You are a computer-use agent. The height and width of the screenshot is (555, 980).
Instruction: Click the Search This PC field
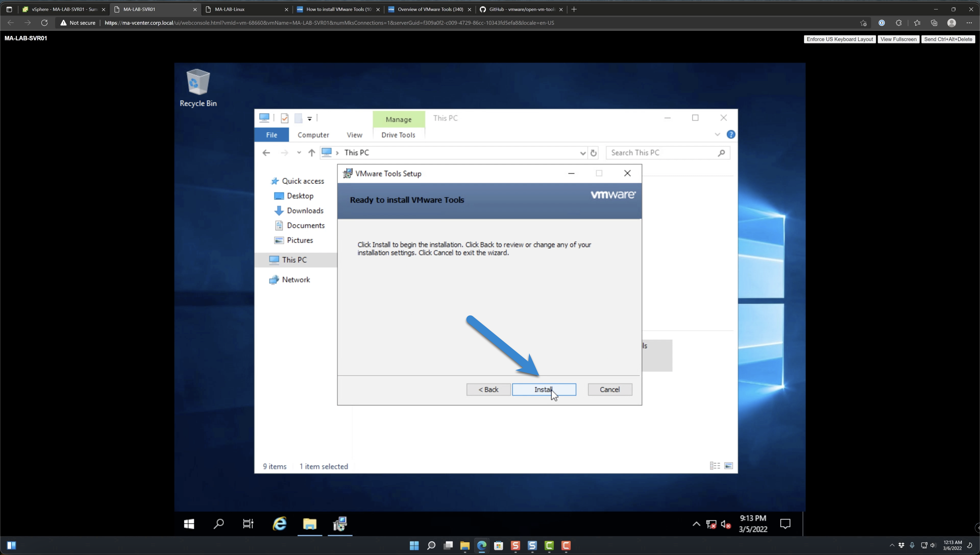click(668, 153)
